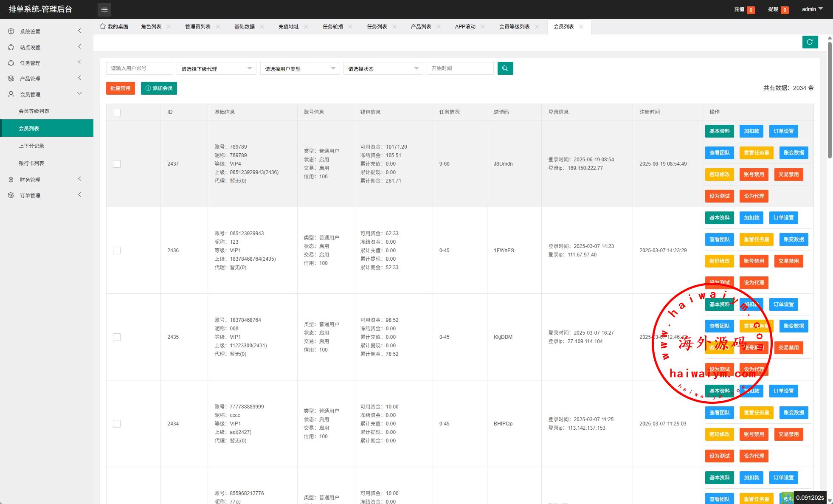Click the green refresh icon button
The height and width of the screenshot is (504, 833).
810,42
